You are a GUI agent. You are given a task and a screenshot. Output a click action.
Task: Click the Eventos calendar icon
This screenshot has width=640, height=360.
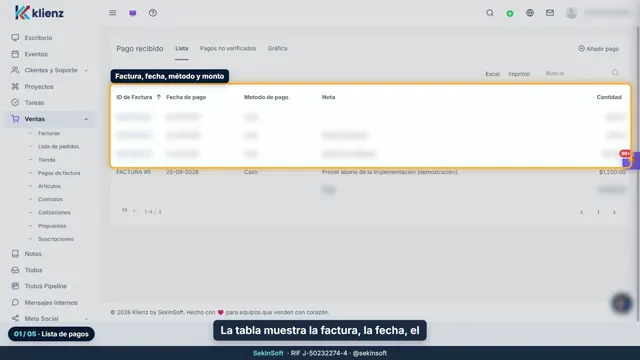[15, 54]
